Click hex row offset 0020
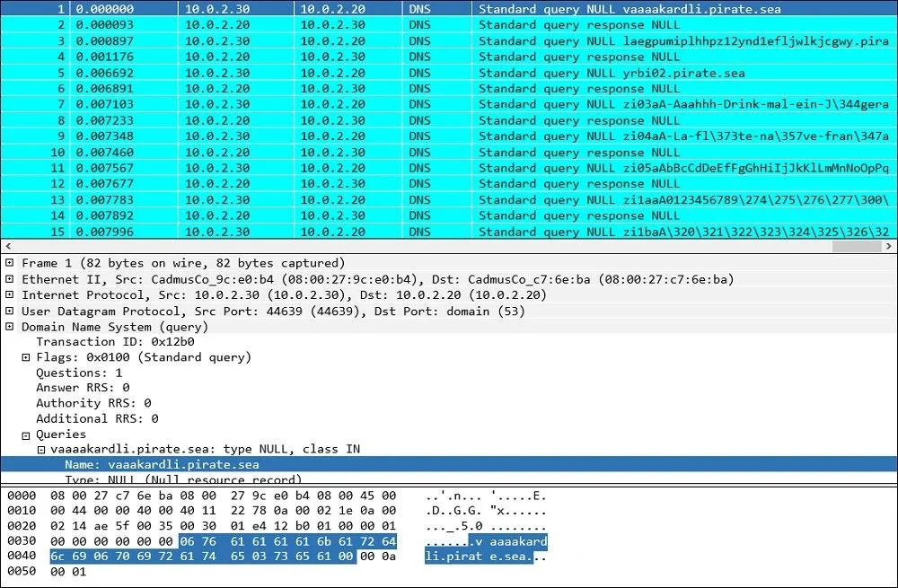 22,526
